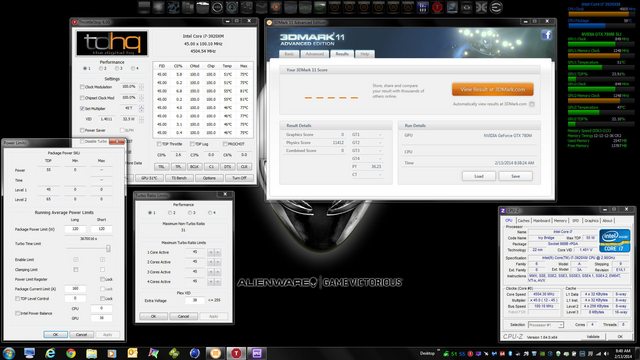Click View Result at 3DMark.com button
Viewport: 640px width, 360px height.
[x=493, y=89]
